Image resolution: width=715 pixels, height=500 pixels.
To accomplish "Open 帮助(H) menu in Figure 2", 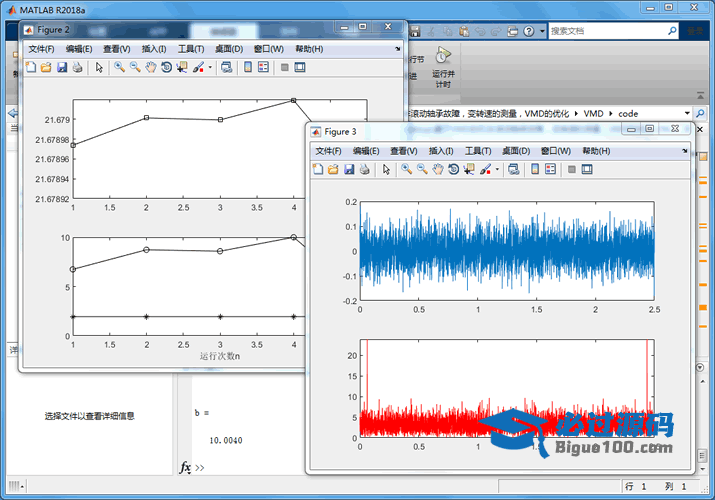I will [x=310, y=49].
